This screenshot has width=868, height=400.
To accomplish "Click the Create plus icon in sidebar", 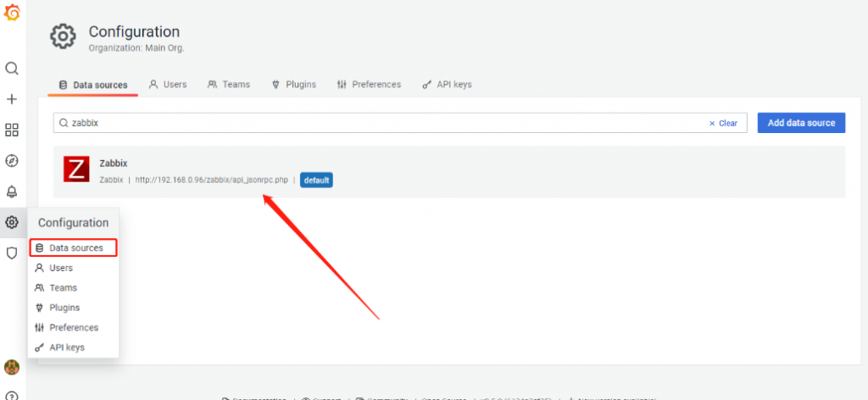I will [12, 100].
